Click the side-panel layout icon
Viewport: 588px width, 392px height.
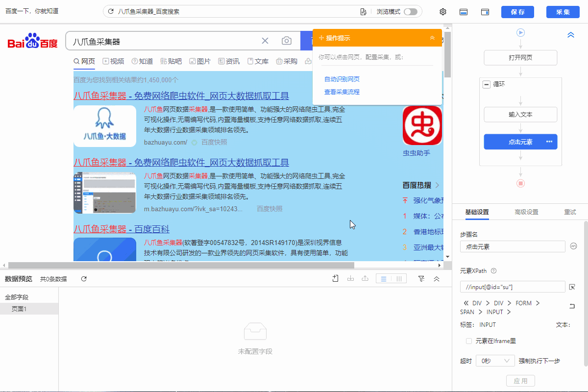click(485, 12)
